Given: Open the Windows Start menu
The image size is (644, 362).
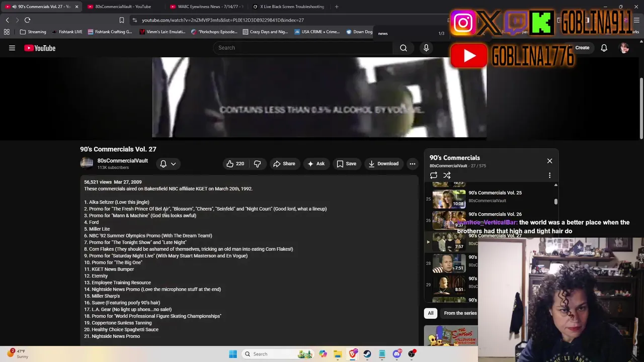Looking at the screenshot, I should 232,354.
